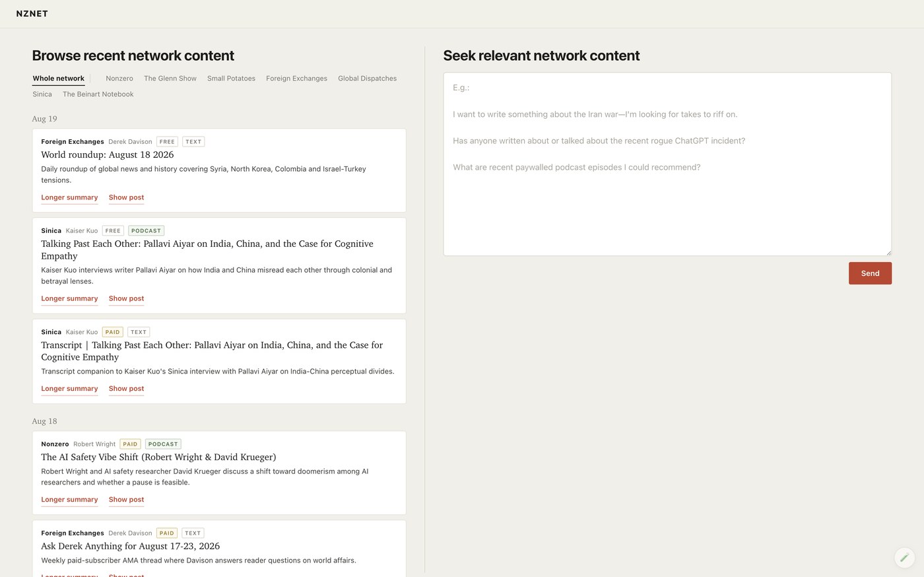This screenshot has width=924, height=577.
Task: Click the Transcript | Talking Past Each Other title
Action: (212, 351)
